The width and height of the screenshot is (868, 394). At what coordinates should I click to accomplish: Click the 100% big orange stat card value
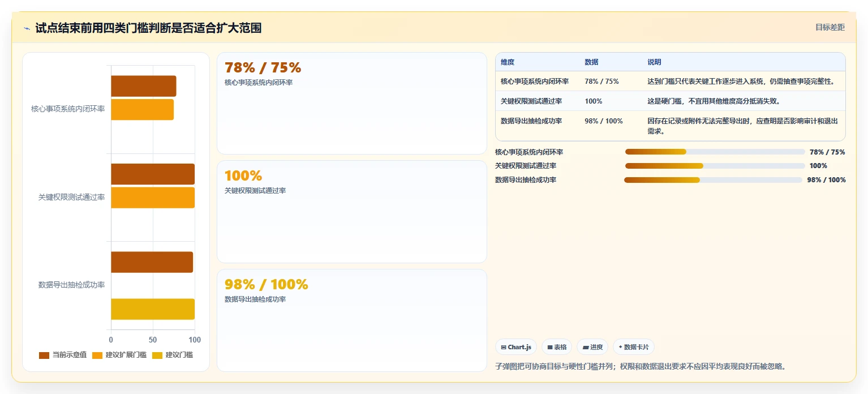click(243, 175)
